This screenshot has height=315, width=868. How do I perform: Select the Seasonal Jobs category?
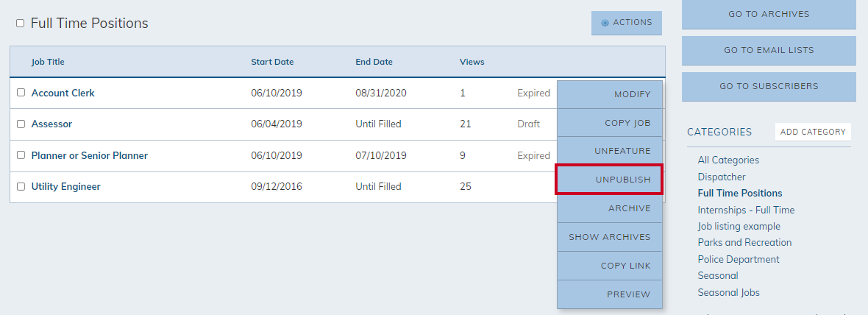pos(728,292)
